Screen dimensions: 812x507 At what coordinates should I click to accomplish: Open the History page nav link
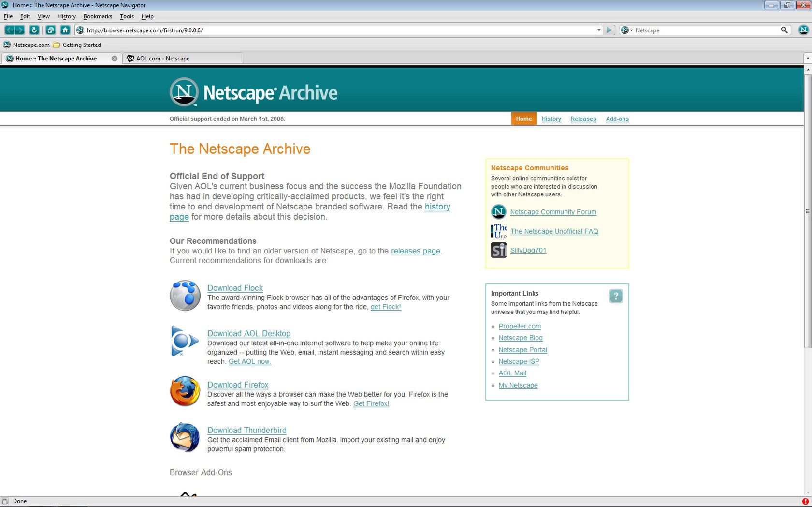(551, 119)
